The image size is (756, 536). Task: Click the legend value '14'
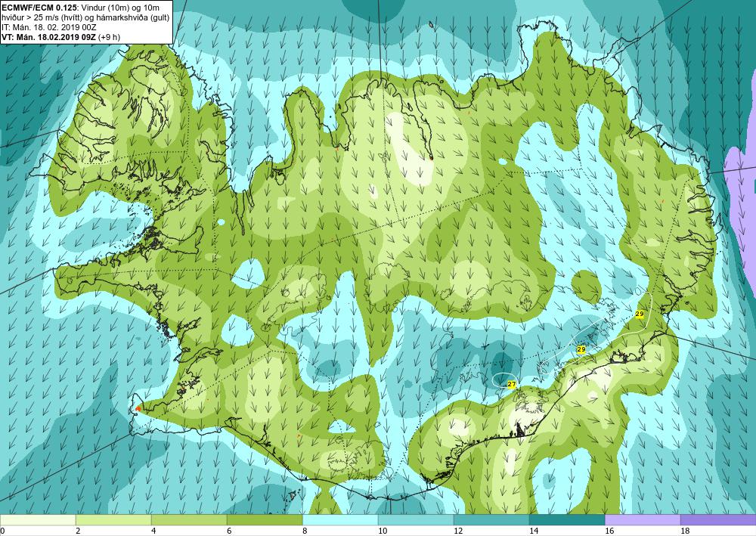534,531
